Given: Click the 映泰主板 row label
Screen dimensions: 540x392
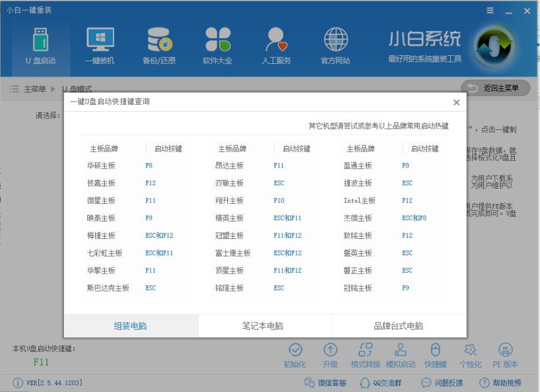Looking at the screenshot, I should [x=101, y=218].
